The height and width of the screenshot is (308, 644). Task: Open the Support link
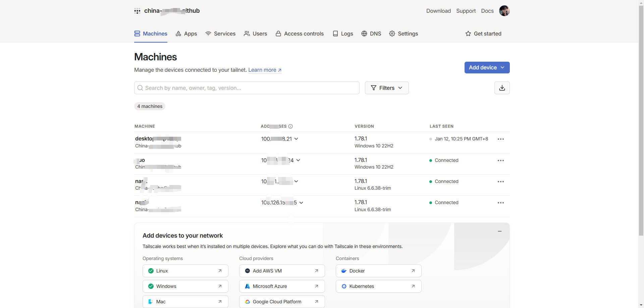466,11
